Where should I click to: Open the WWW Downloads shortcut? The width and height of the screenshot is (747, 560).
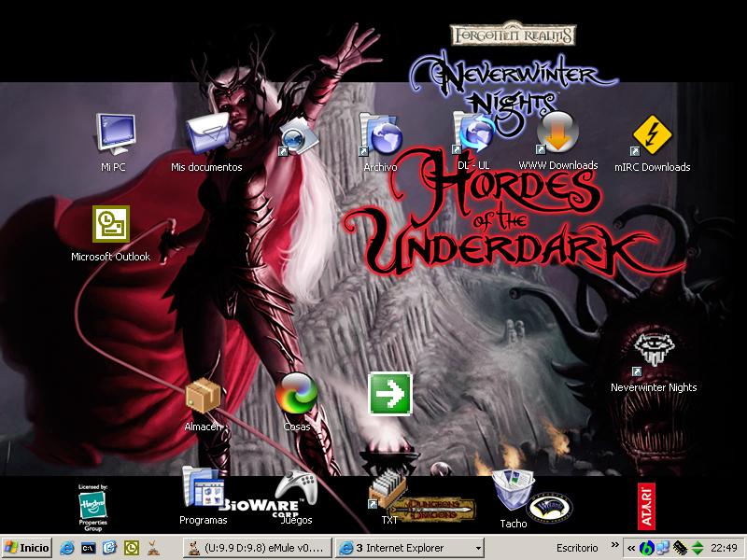(557, 134)
